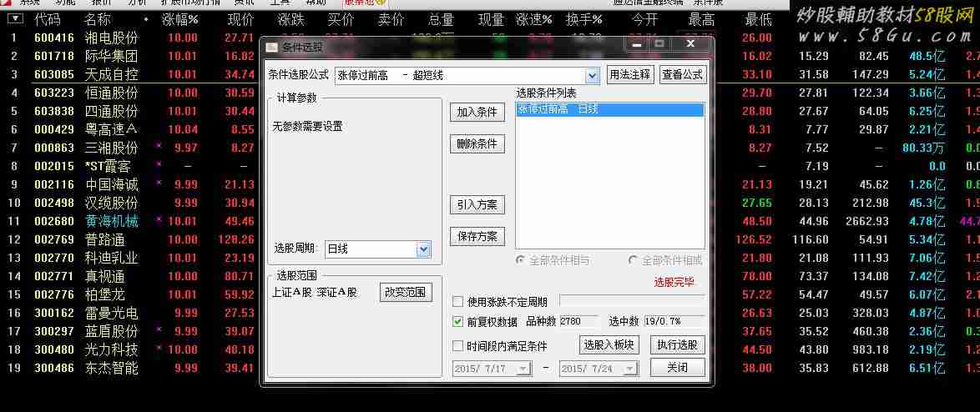Sort by the 代码 column header
The width and height of the screenshot is (980, 412).
coord(48,19)
